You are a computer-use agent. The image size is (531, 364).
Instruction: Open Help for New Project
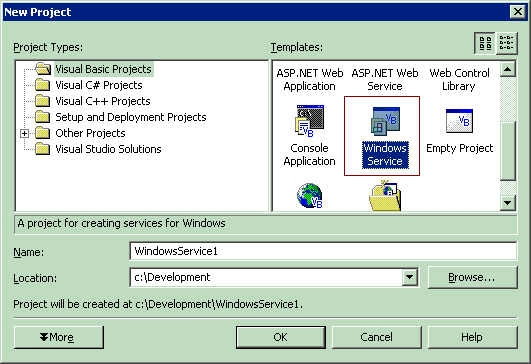[x=472, y=337]
